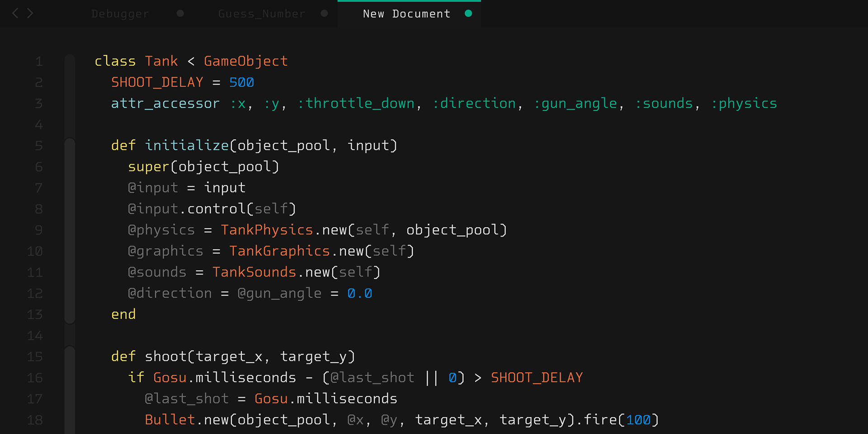Click the value 500
This screenshot has width=868, height=434.
(241, 82)
